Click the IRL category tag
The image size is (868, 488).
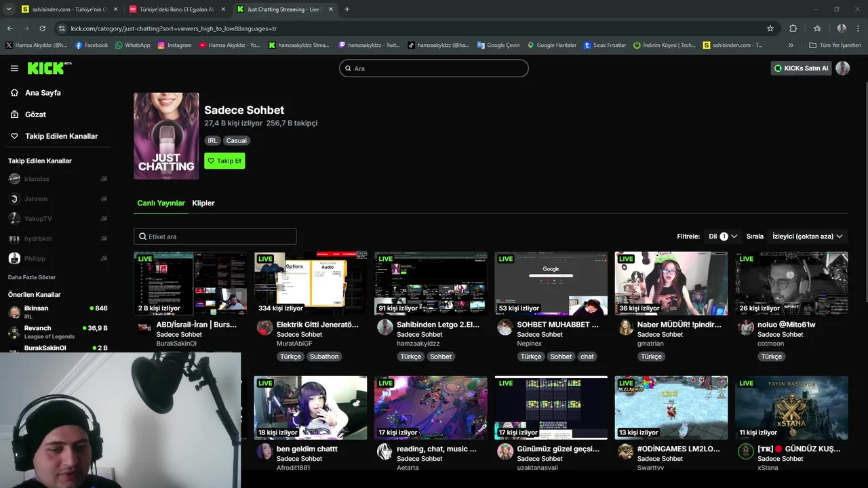(212, 141)
